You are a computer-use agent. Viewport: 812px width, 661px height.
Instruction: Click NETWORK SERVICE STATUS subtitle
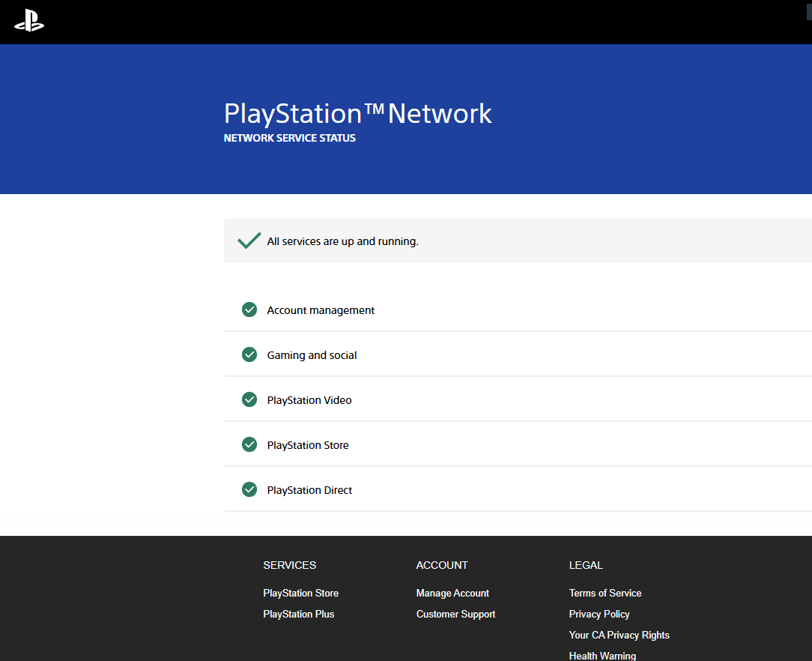pos(289,138)
